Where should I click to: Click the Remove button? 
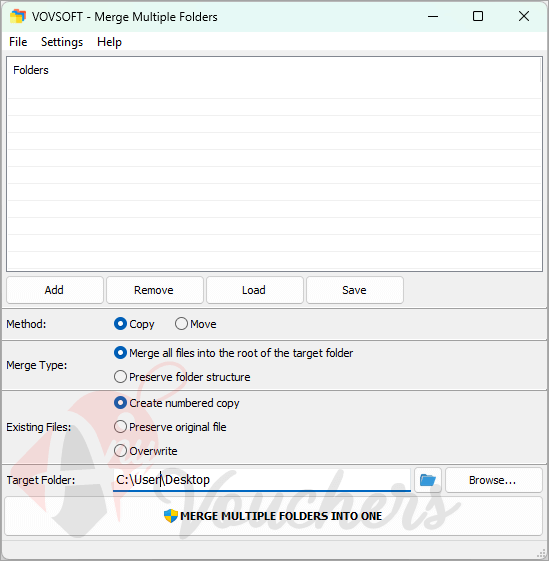(x=154, y=290)
